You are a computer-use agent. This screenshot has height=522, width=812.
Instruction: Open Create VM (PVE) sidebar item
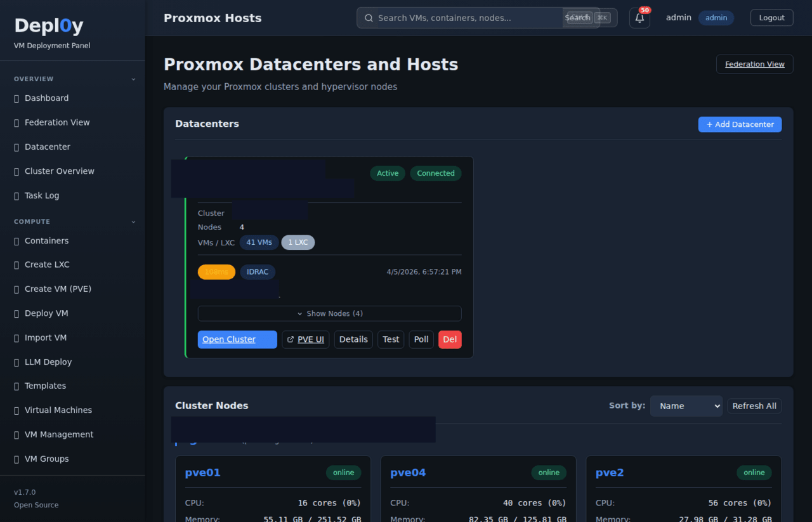pyautogui.click(x=72, y=289)
